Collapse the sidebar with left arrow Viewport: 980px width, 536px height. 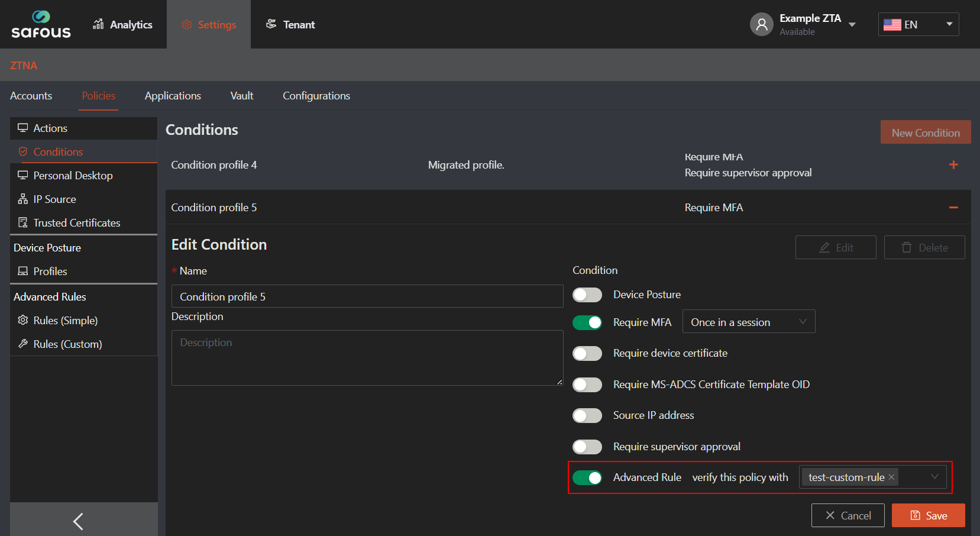pos(78,521)
